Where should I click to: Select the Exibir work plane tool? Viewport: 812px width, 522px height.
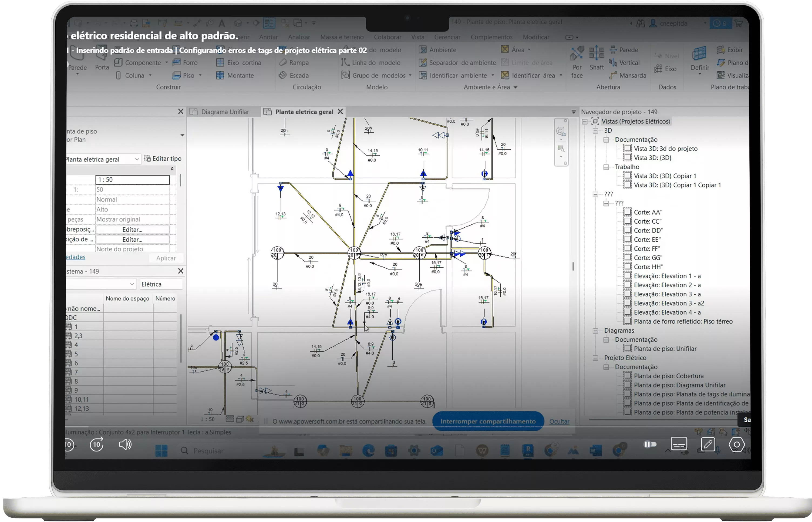pos(730,50)
